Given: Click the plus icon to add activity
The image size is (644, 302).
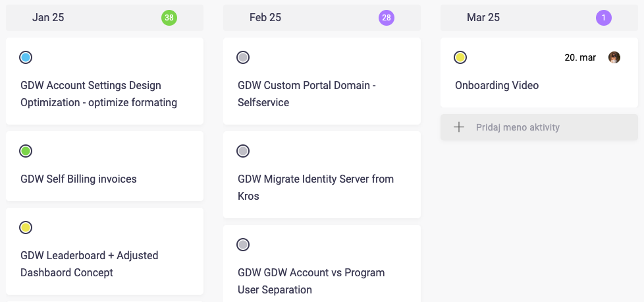Looking at the screenshot, I should pyautogui.click(x=459, y=127).
